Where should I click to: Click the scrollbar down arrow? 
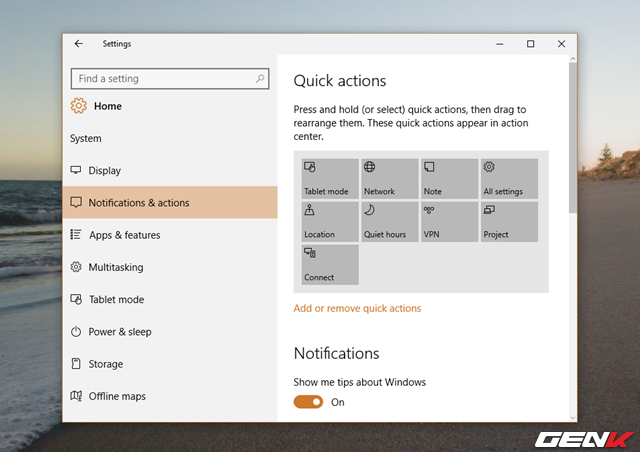(x=573, y=417)
